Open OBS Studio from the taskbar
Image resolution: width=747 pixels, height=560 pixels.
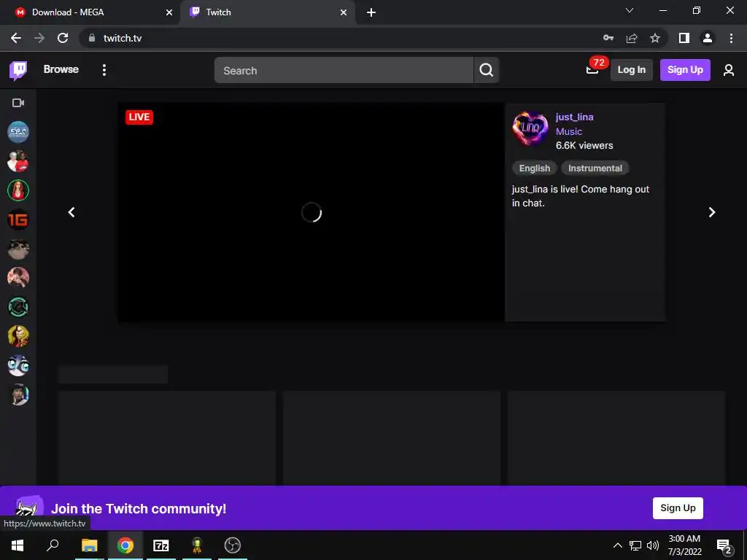(233, 545)
